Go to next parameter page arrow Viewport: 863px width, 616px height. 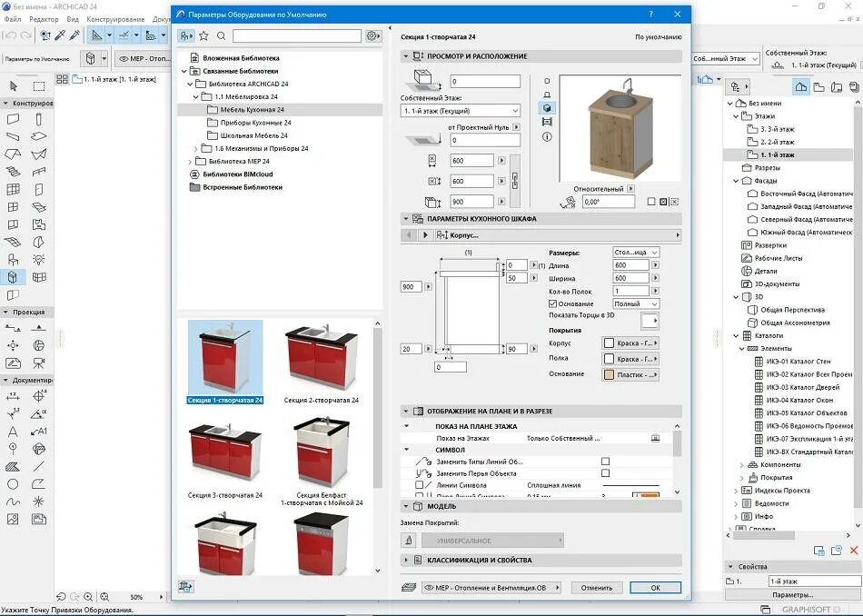(x=425, y=235)
